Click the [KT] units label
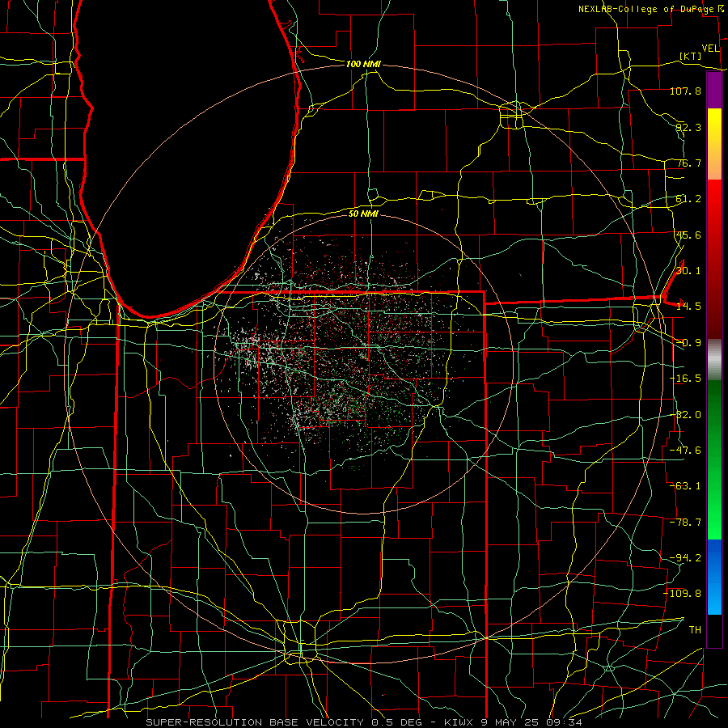This screenshot has width=728, height=728. [x=691, y=56]
